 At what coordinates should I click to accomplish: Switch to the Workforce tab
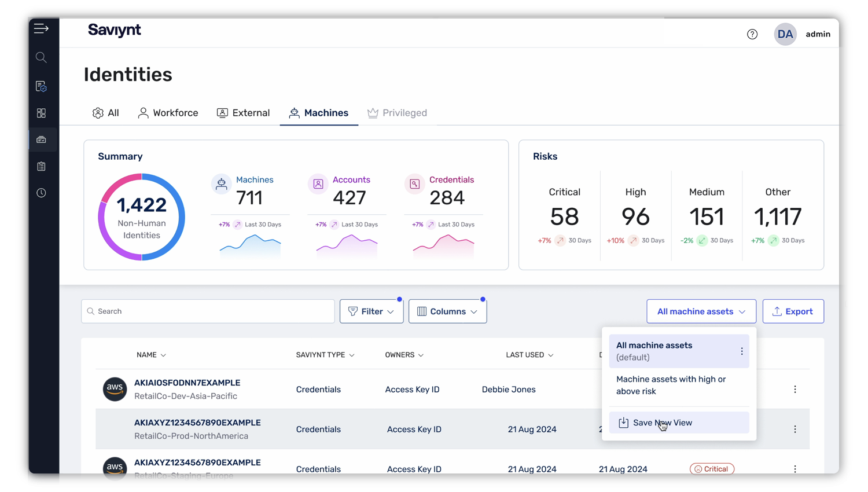click(168, 113)
